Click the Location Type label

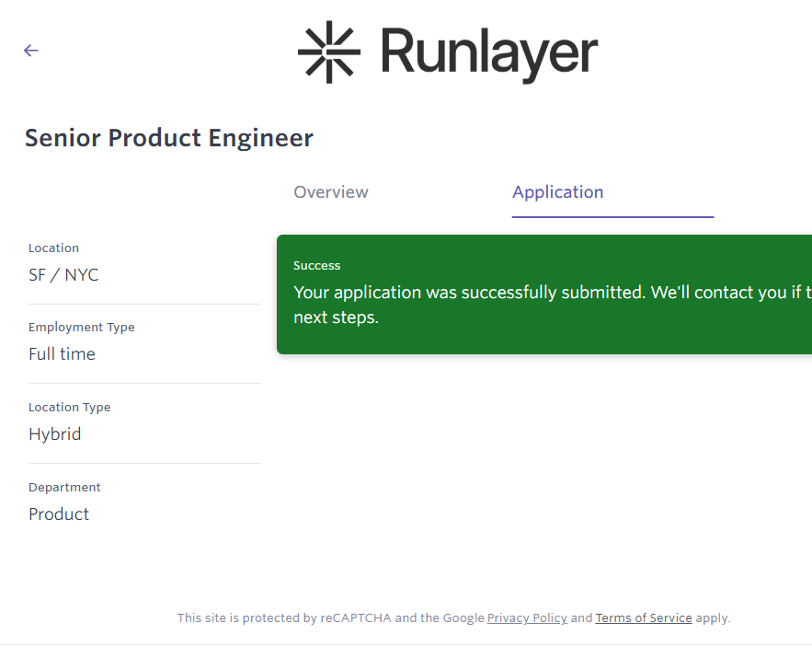pos(70,408)
